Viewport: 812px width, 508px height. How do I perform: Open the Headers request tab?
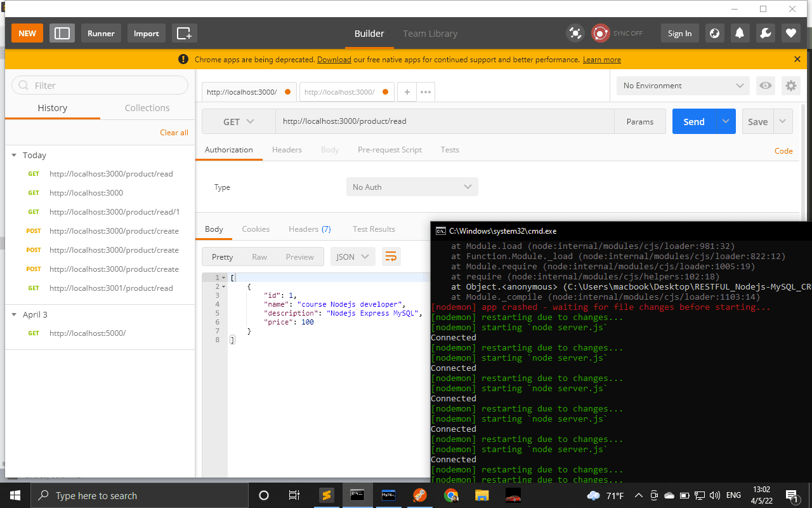point(287,150)
